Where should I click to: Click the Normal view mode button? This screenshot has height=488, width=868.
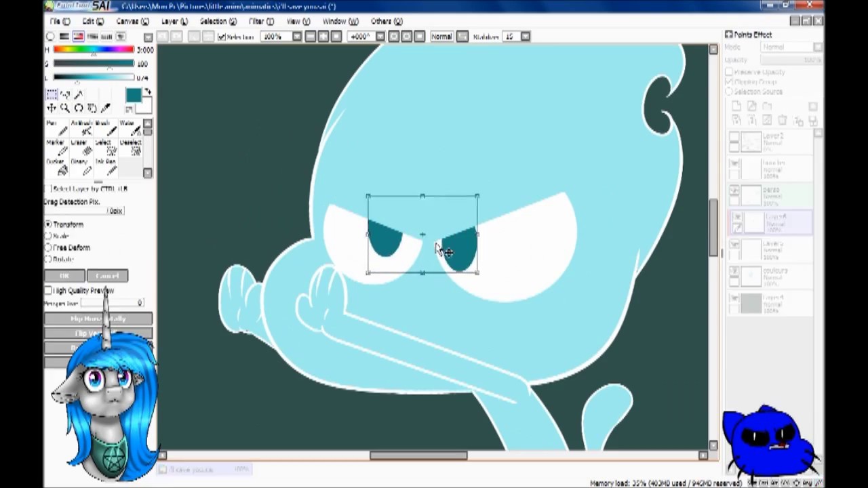click(x=441, y=37)
